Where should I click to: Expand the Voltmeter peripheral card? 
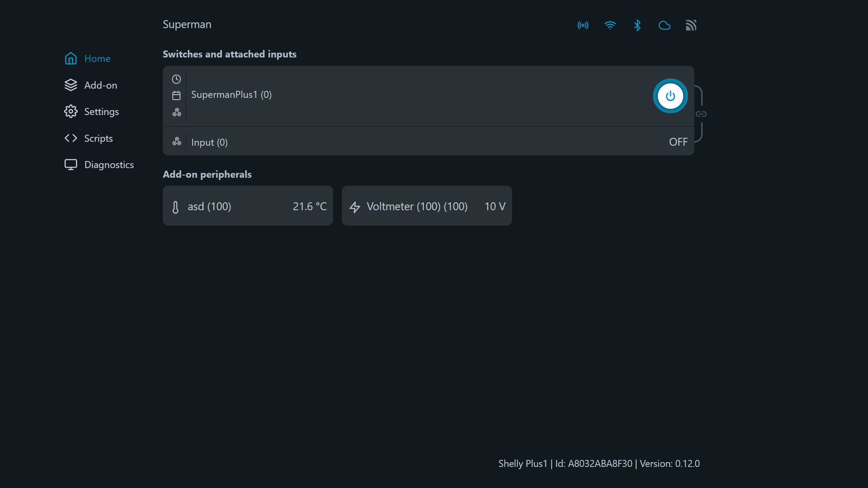coord(427,205)
